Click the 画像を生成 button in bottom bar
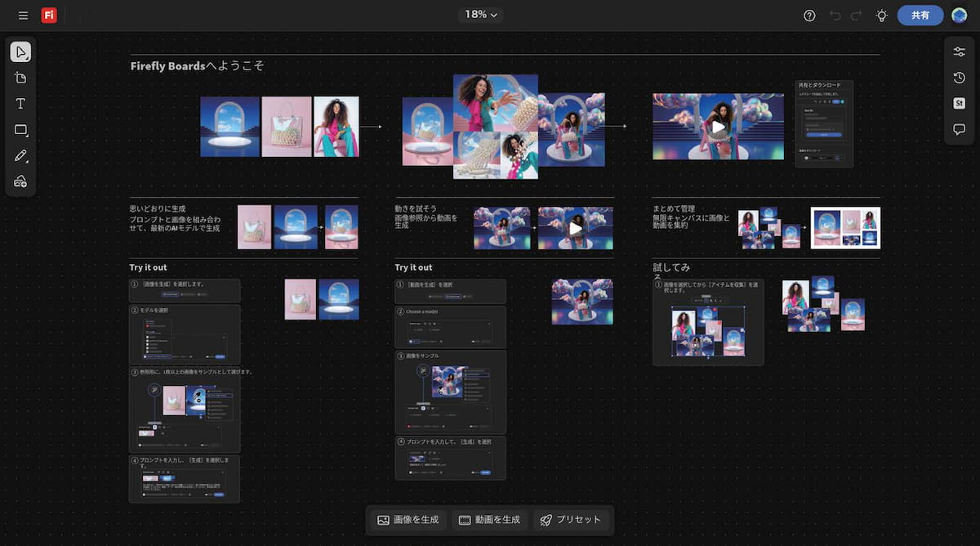This screenshot has width=980, height=546. [408, 520]
